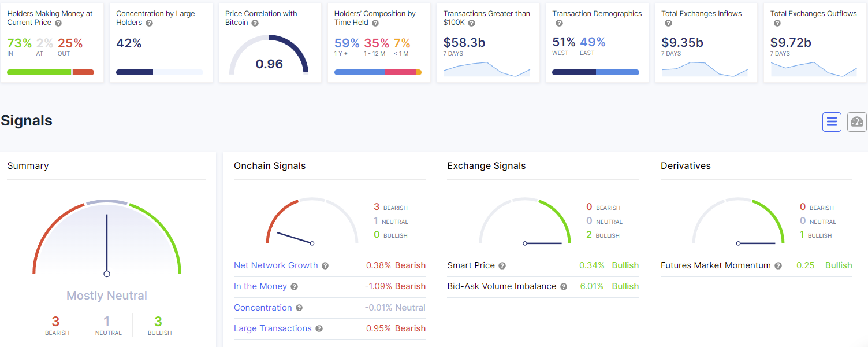This screenshot has height=347, width=868.
Task: Open the Large Transactions link
Action: [273, 328]
